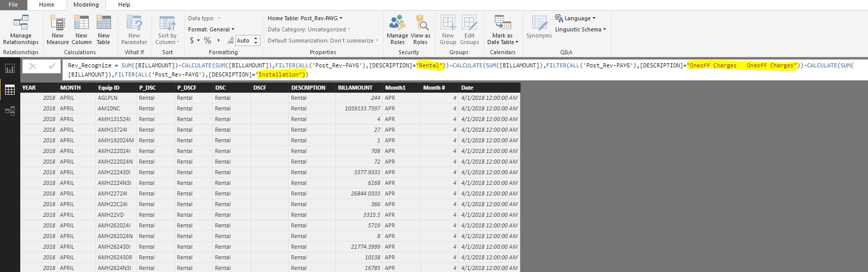
Task: Select the Modeling tab
Action: pos(86,5)
